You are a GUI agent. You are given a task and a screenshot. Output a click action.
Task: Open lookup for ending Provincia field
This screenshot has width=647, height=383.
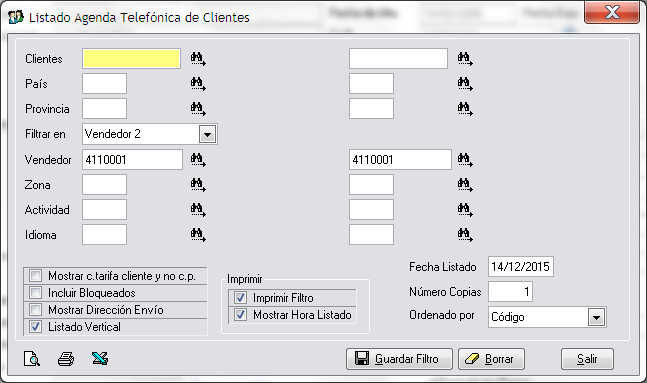pos(465,109)
